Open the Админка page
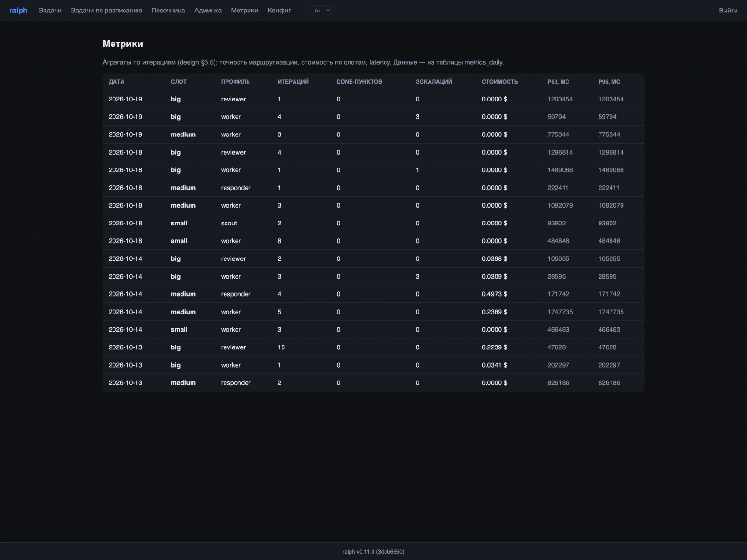 [x=208, y=11]
